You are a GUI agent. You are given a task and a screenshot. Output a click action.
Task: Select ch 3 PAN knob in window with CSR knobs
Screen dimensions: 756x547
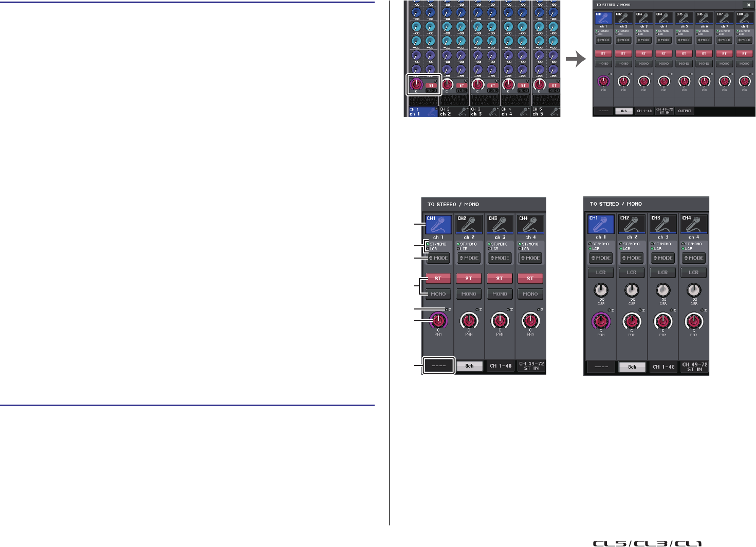(x=663, y=322)
